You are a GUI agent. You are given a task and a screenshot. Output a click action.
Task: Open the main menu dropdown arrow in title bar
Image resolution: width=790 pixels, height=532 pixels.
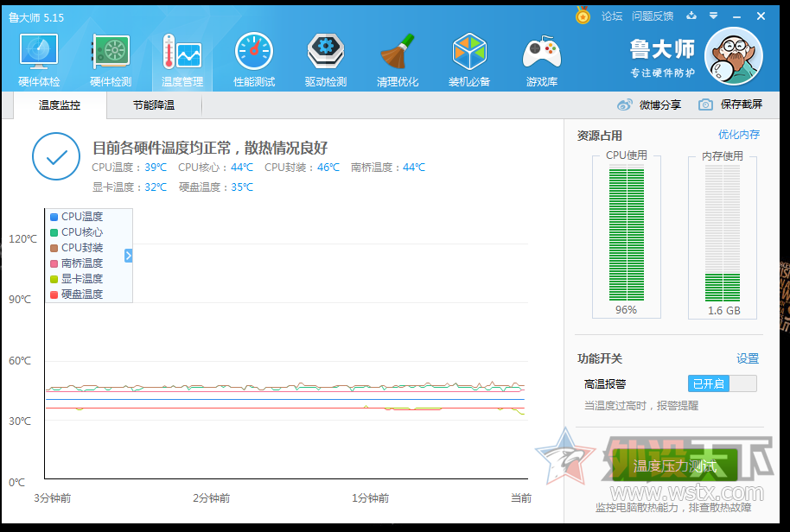coord(713,16)
